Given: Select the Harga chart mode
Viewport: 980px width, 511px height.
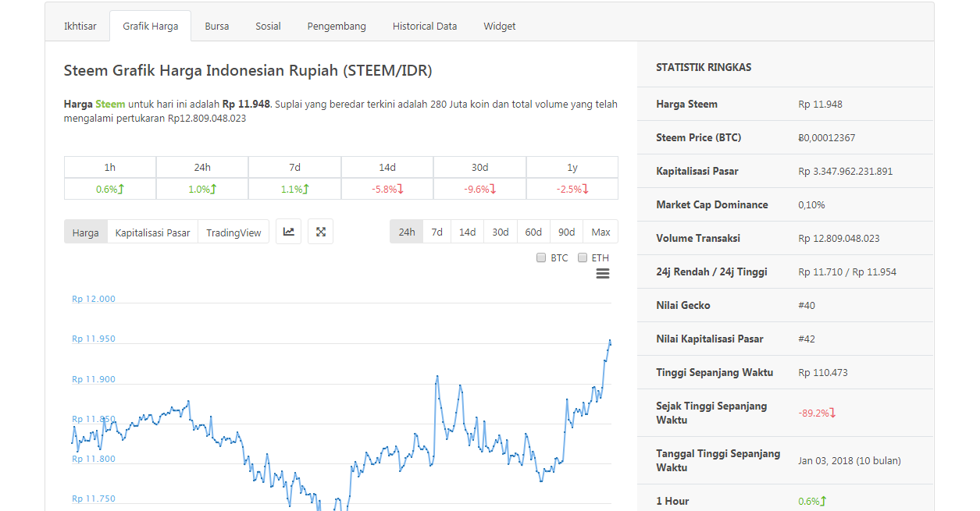Looking at the screenshot, I should point(86,232).
